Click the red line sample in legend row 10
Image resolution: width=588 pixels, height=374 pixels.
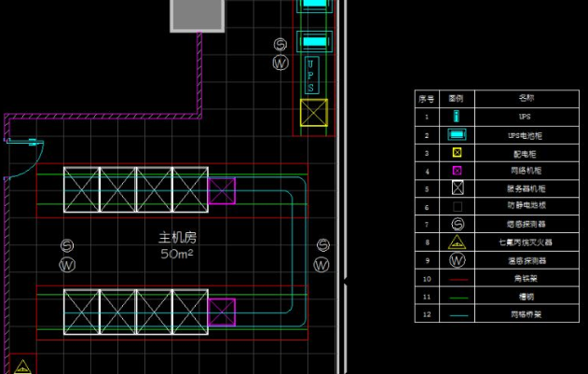458,278
